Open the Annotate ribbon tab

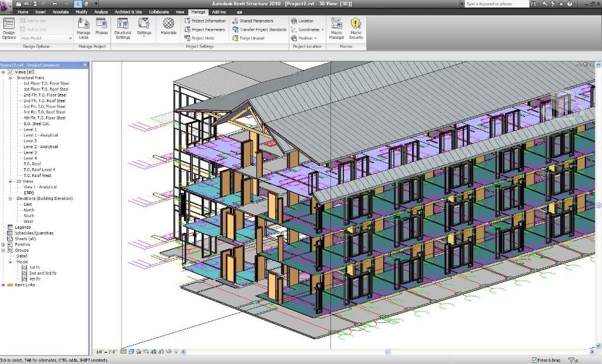(x=61, y=12)
